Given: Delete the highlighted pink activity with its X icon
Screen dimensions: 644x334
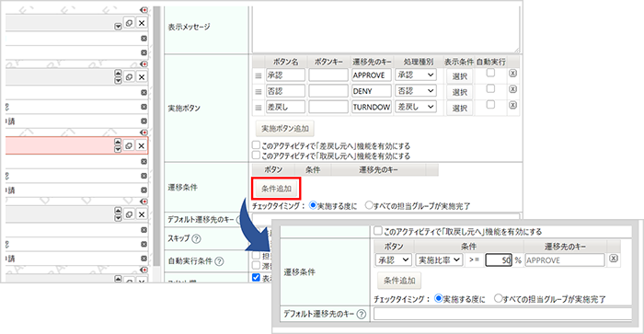Looking at the screenshot, I should [142, 146].
